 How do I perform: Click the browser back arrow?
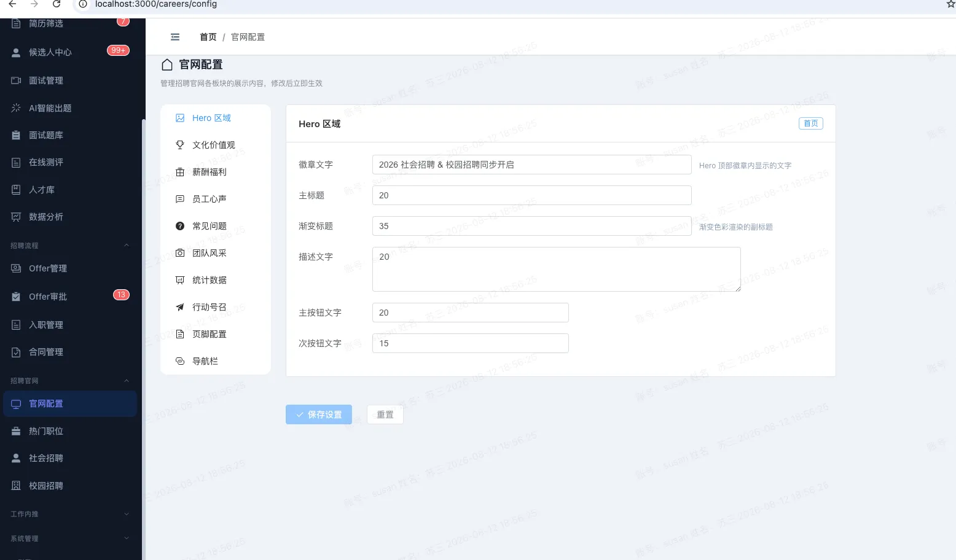pyautogui.click(x=12, y=4)
